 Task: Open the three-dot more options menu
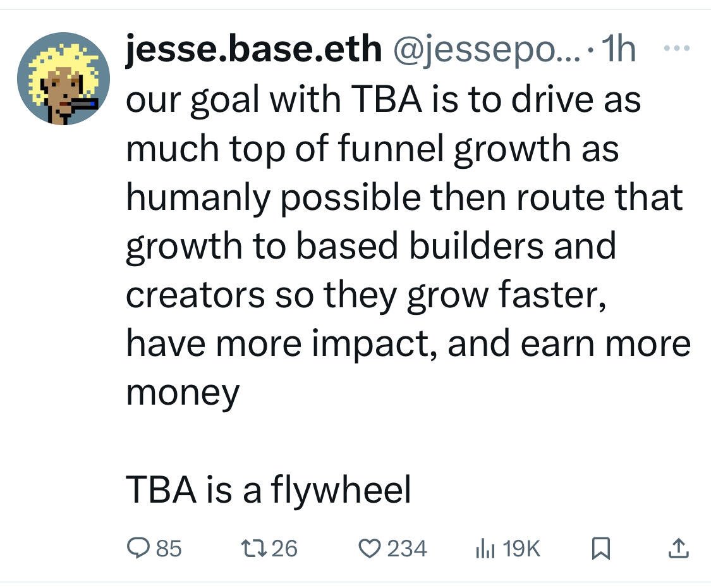pyautogui.click(x=676, y=47)
